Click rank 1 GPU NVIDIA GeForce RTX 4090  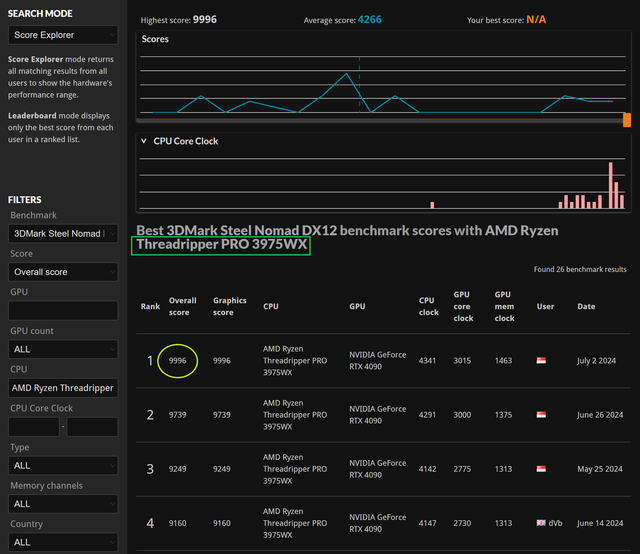coord(378,360)
